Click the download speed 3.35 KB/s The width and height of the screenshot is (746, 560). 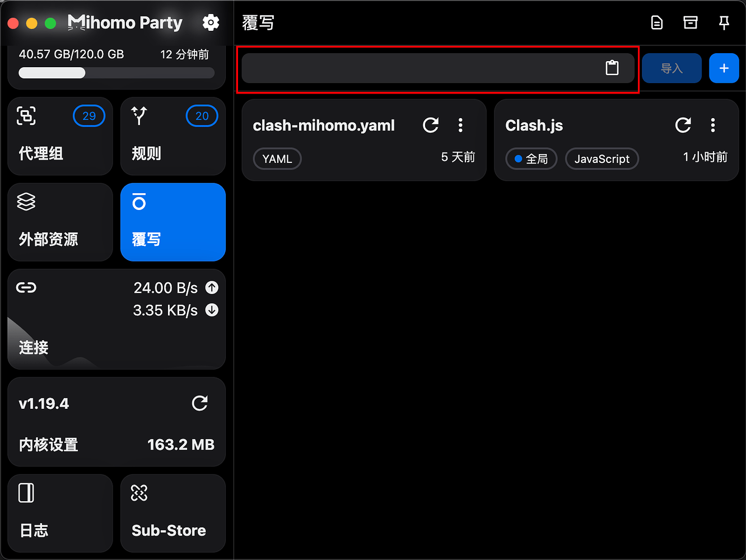(x=165, y=310)
